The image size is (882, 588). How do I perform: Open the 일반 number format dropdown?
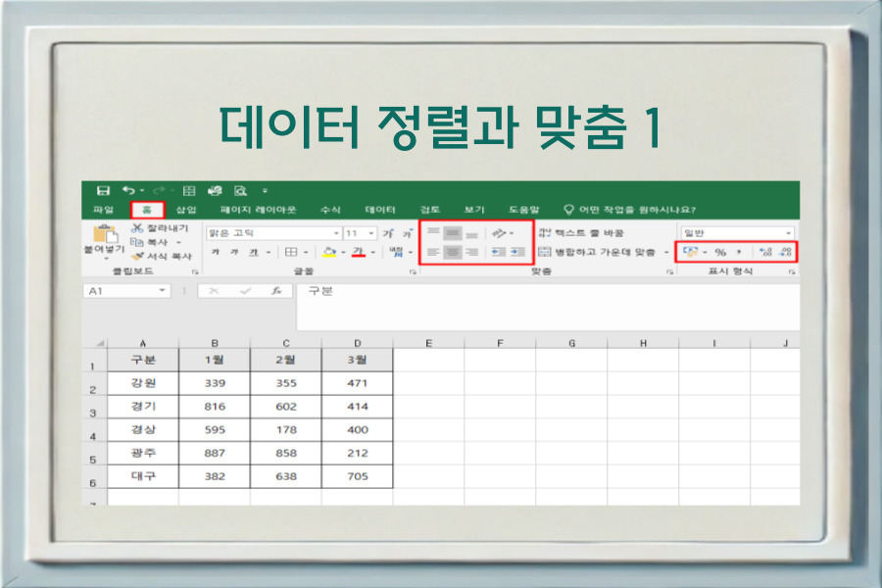pyautogui.click(x=788, y=233)
